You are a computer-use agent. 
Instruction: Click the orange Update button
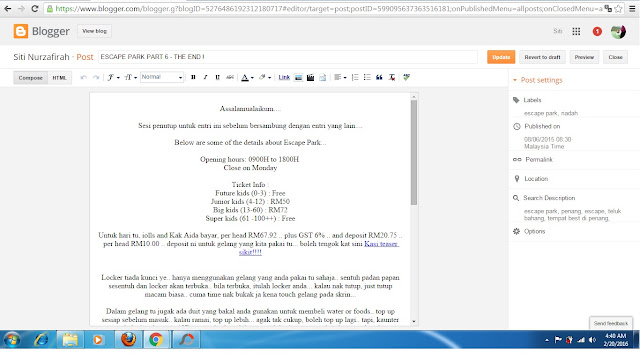(x=501, y=57)
